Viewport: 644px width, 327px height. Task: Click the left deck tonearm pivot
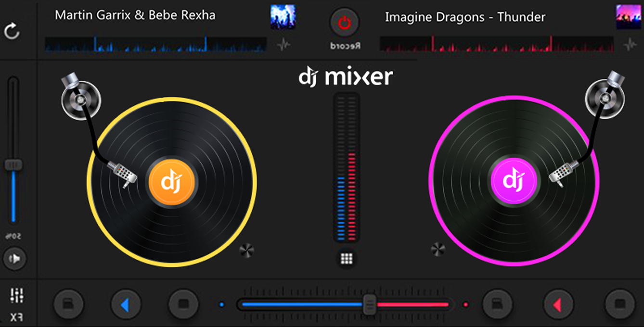[x=80, y=99]
